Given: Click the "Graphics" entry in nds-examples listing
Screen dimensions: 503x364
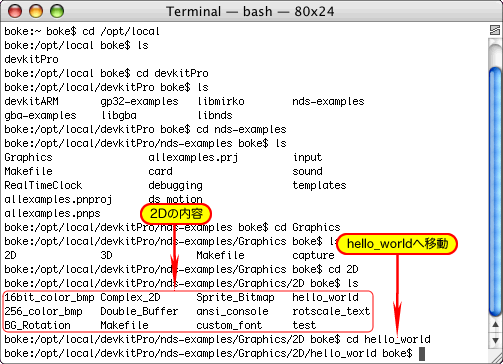Looking at the screenshot, I should (x=28, y=158).
